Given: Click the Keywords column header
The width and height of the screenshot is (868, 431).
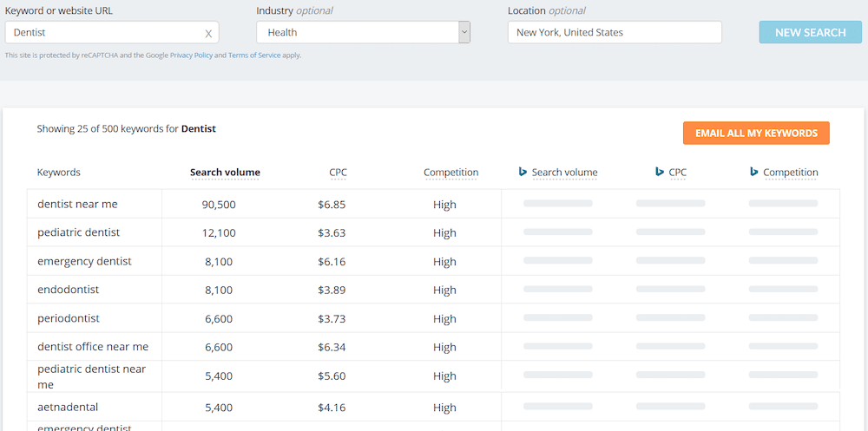Looking at the screenshot, I should [x=59, y=173].
